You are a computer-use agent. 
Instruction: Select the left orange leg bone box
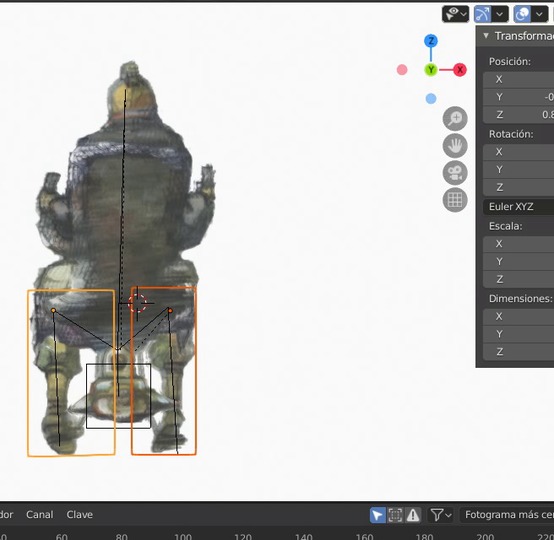click(71, 373)
